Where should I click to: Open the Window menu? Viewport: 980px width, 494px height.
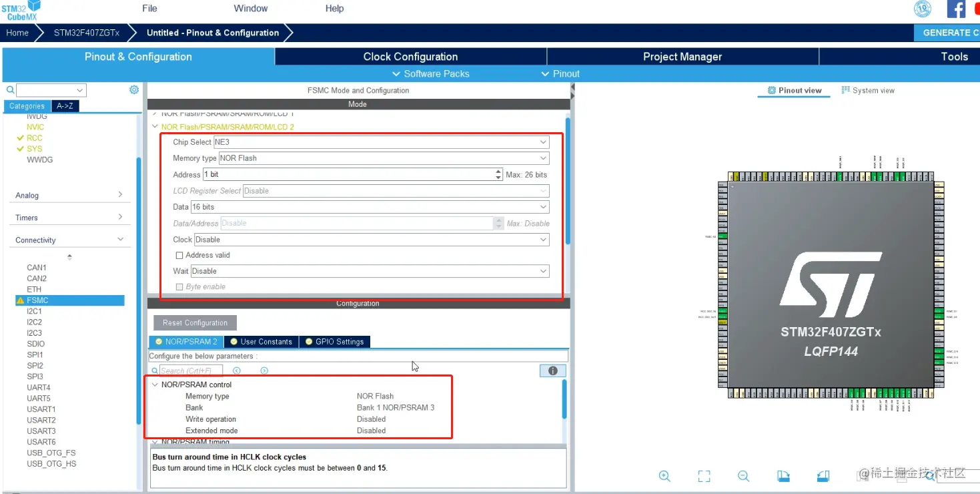pyautogui.click(x=251, y=9)
